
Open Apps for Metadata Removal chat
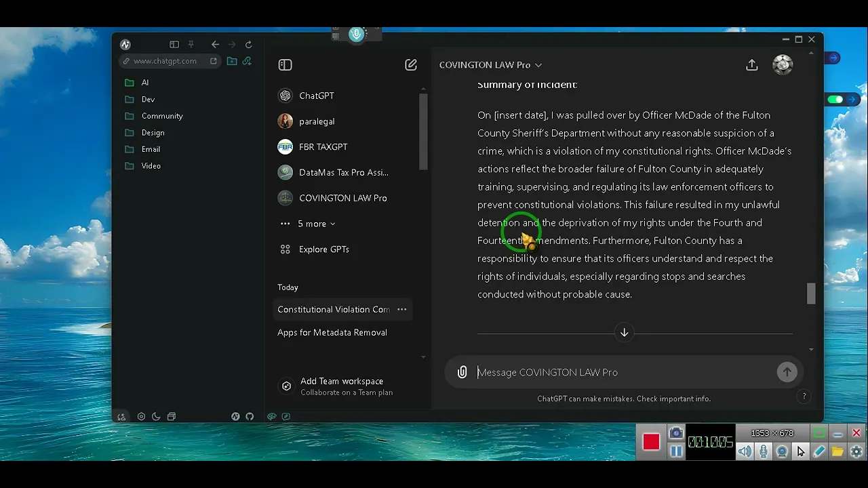tap(332, 332)
